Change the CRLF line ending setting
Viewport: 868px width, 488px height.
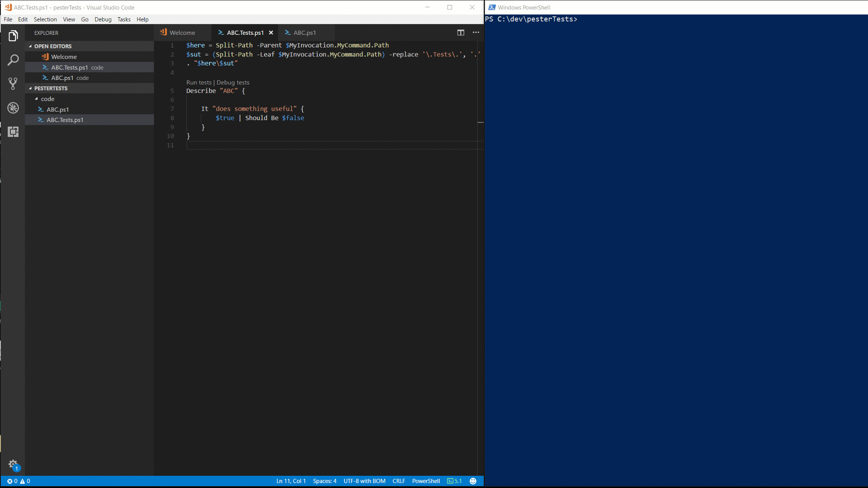(x=398, y=481)
